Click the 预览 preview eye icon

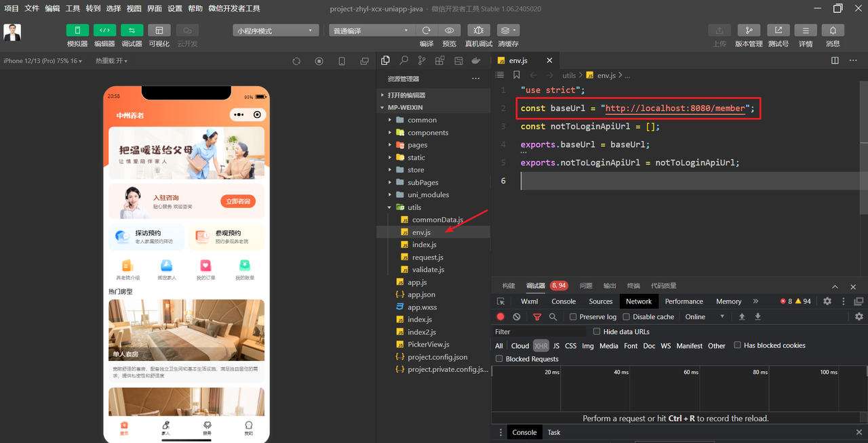point(450,30)
